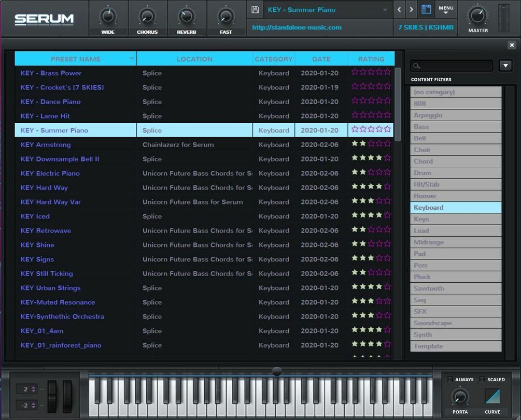Open the standalone-music.com link

(297, 27)
